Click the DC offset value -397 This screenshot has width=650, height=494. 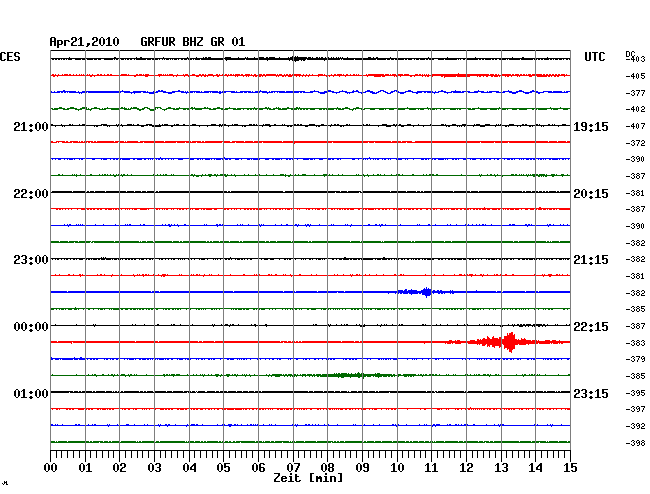coord(635,409)
